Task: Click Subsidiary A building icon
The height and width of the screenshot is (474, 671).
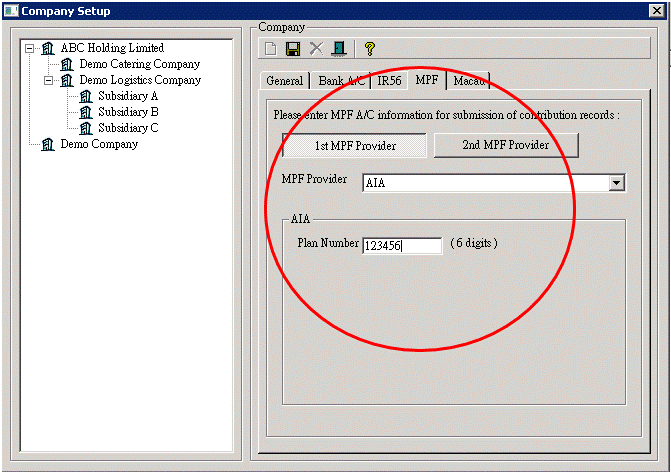Action: click(x=86, y=96)
